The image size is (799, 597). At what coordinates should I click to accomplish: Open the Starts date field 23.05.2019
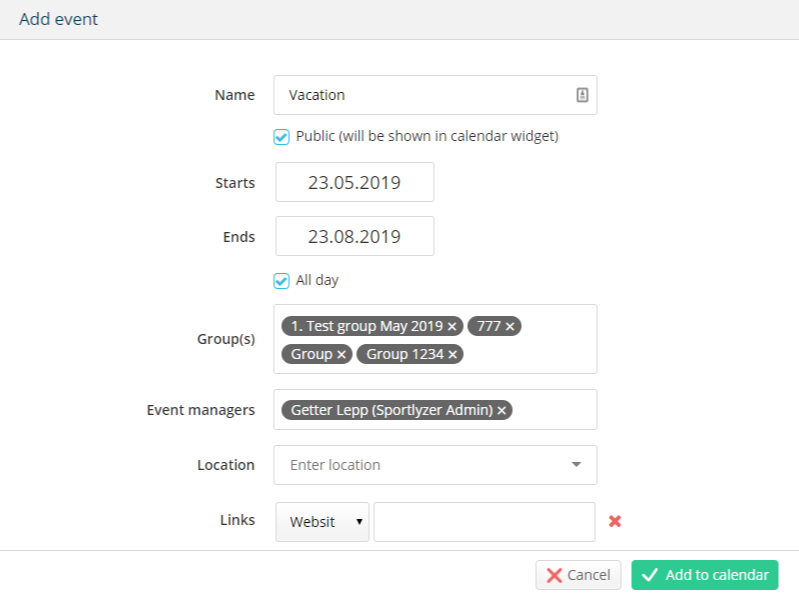tap(355, 182)
